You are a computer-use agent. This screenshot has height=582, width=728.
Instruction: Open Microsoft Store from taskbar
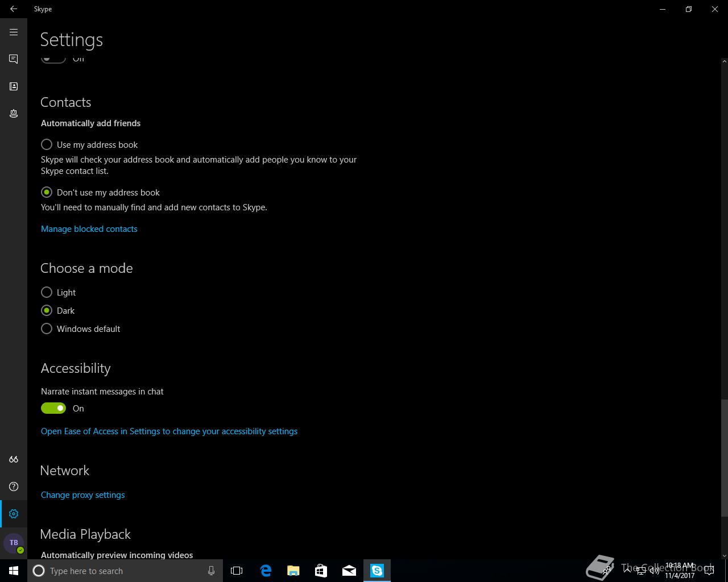[x=321, y=571]
